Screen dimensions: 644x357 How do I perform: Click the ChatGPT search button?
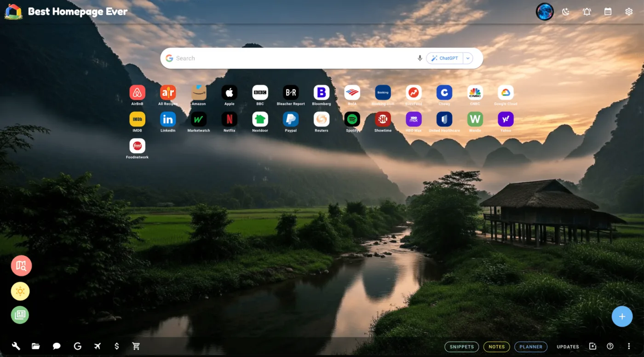444,58
